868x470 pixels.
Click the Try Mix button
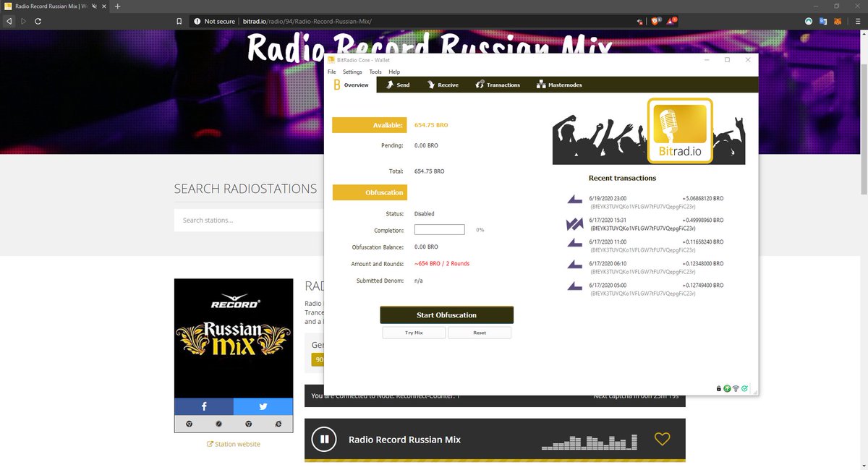414,333
